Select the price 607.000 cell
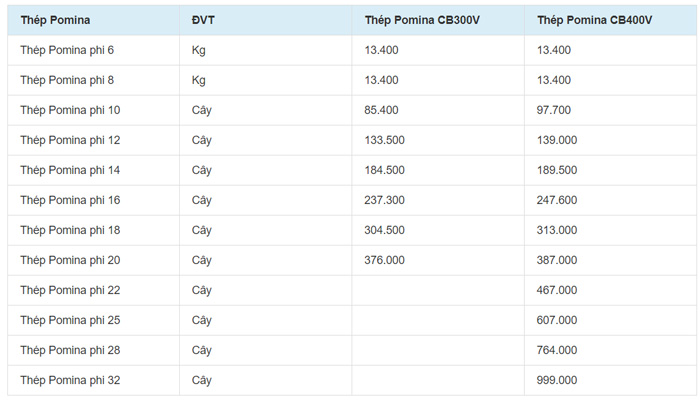Image resolution: width=700 pixels, height=401 pixels. [557, 320]
